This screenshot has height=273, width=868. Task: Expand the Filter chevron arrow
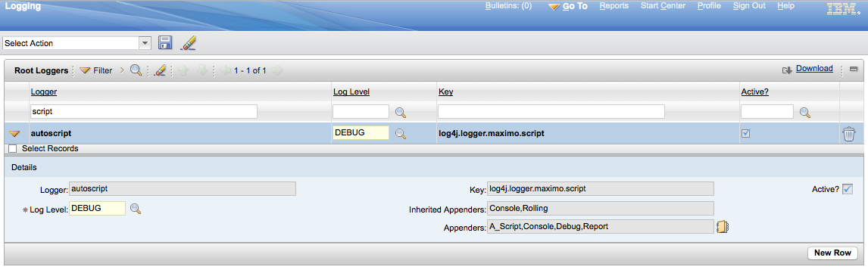(x=123, y=70)
